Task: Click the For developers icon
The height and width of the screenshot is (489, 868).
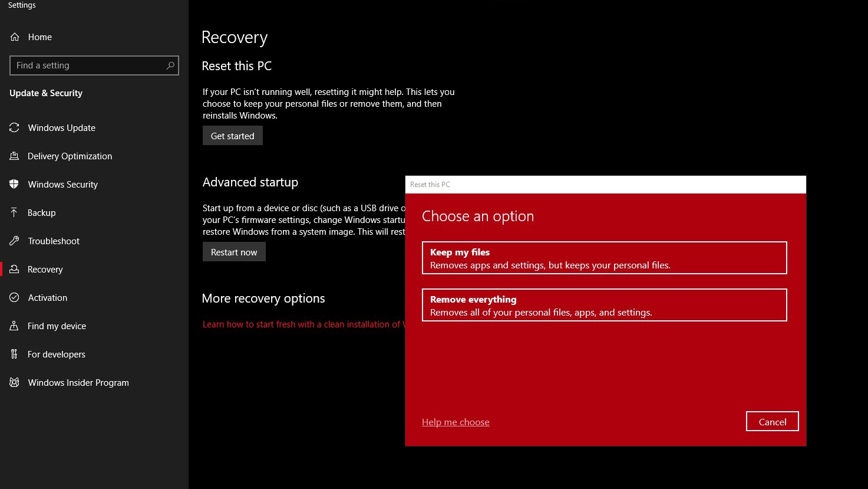Action: 15,355
